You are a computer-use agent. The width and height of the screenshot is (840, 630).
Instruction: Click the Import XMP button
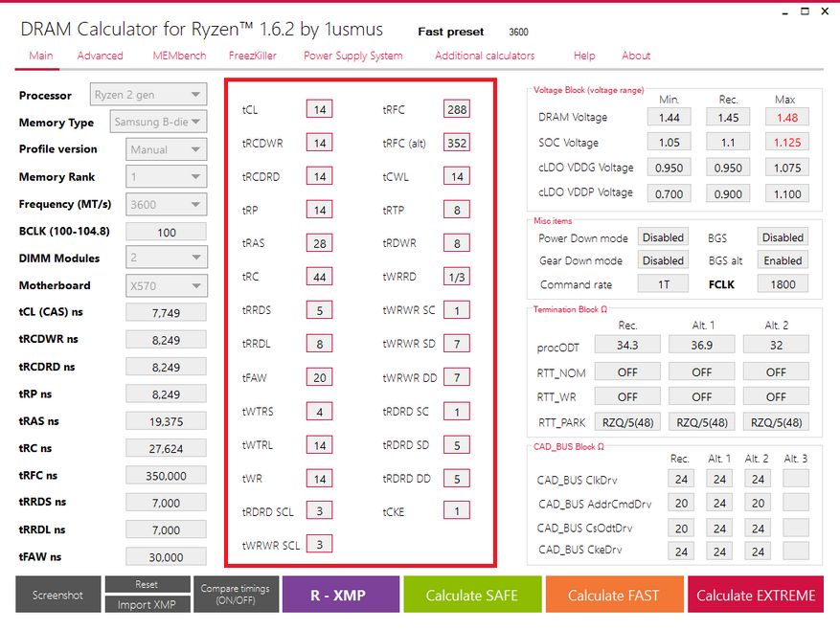(x=148, y=604)
